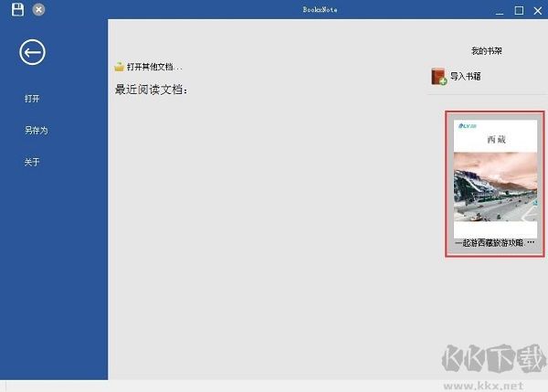The height and width of the screenshot is (392, 548).
Task: Open the 西藏 book cover thumbnail
Action: (x=495, y=179)
